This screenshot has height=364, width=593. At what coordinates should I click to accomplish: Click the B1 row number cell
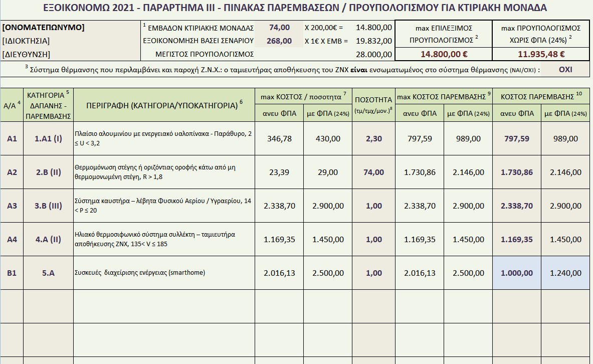point(12,273)
